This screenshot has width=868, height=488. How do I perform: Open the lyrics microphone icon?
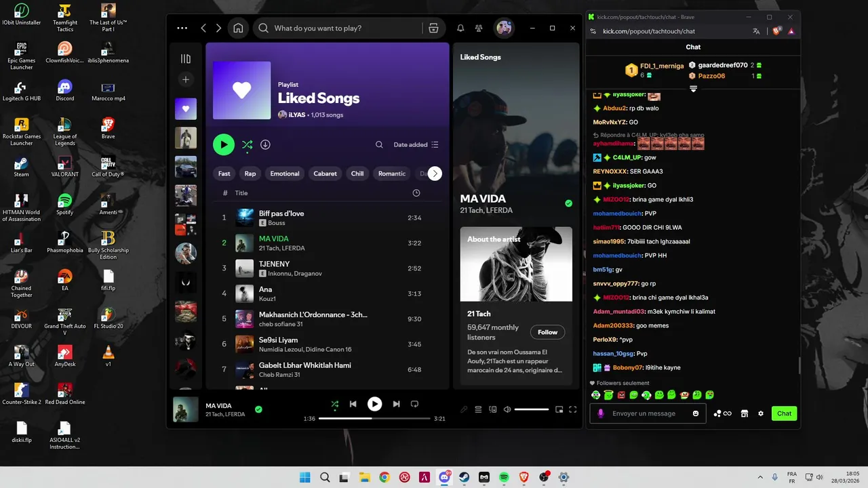click(x=464, y=409)
